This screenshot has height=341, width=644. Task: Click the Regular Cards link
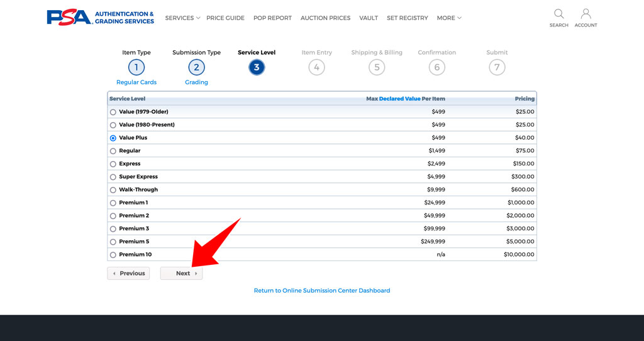point(136,82)
